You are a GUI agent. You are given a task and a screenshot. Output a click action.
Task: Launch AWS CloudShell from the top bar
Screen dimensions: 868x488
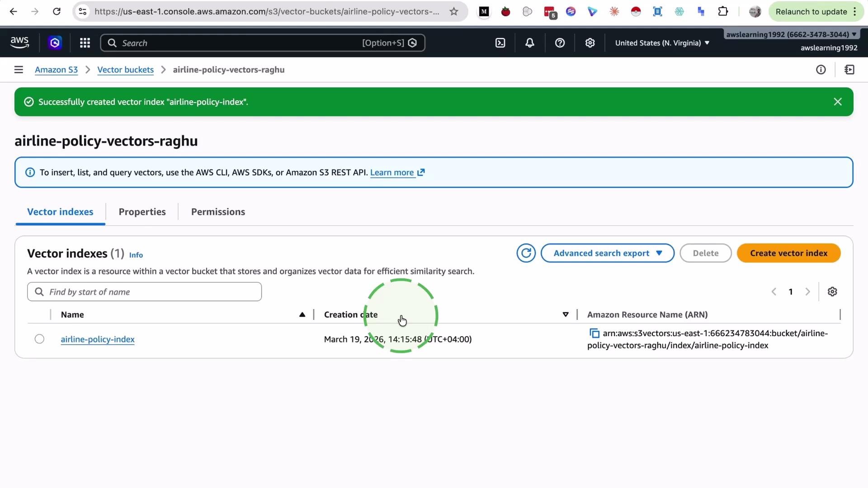(500, 43)
